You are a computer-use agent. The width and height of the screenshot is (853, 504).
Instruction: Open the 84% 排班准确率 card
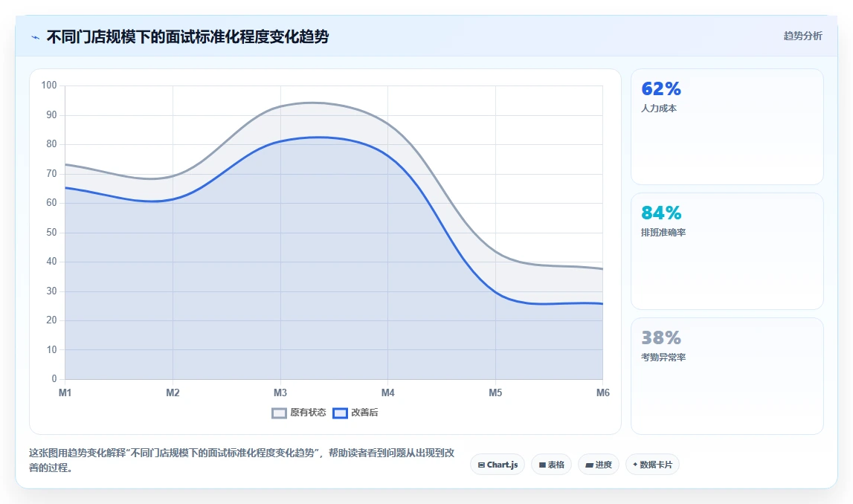[727, 251]
